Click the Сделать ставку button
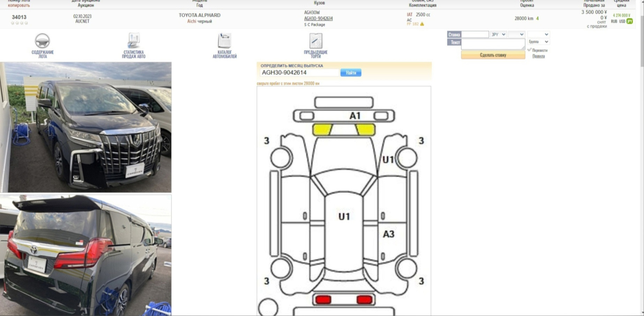 (x=493, y=55)
